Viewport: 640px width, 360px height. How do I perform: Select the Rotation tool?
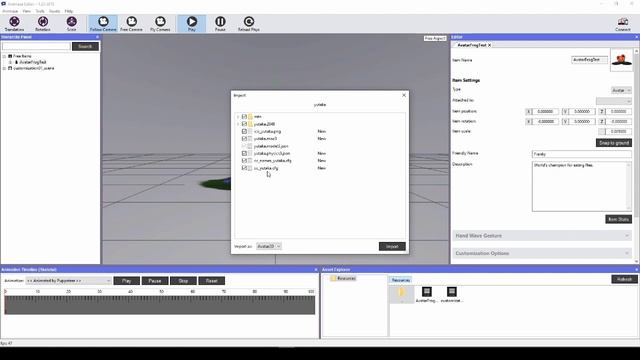43,24
